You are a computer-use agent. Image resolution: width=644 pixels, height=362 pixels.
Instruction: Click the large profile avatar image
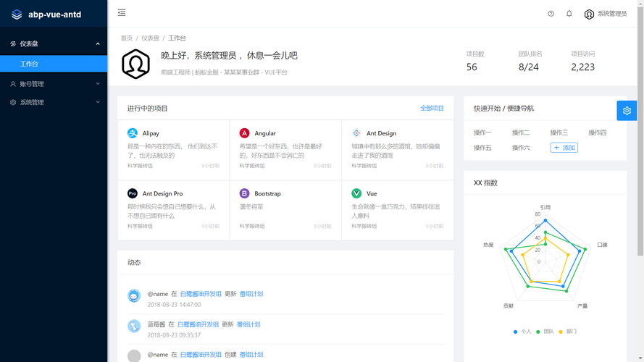[135, 64]
